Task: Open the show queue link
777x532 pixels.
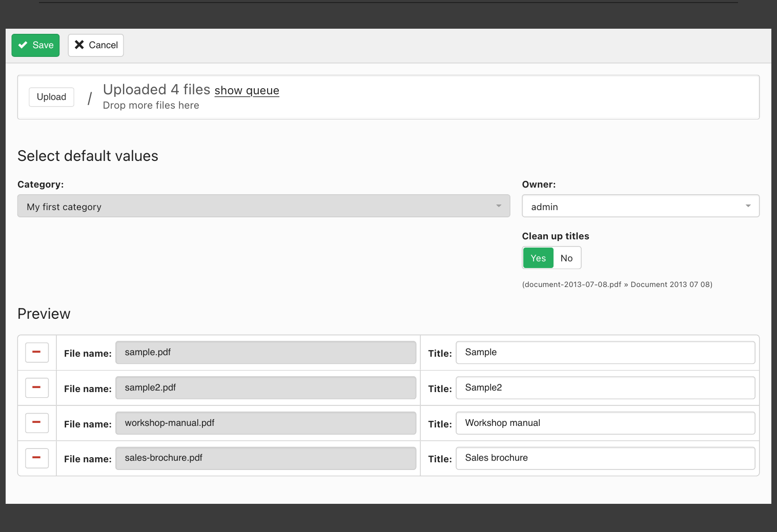Action: pyautogui.click(x=247, y=91)
